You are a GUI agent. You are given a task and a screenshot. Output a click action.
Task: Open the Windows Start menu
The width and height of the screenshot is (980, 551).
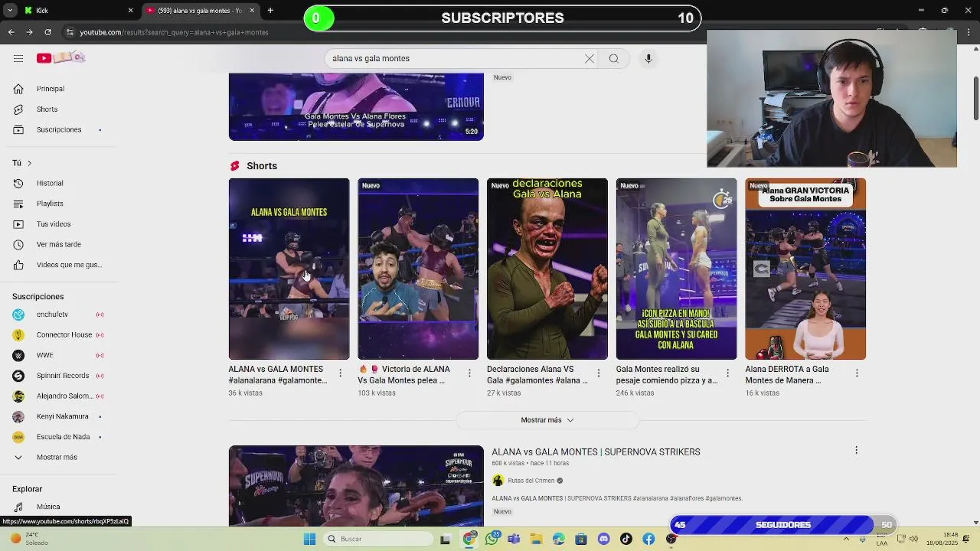coord(309,539)
